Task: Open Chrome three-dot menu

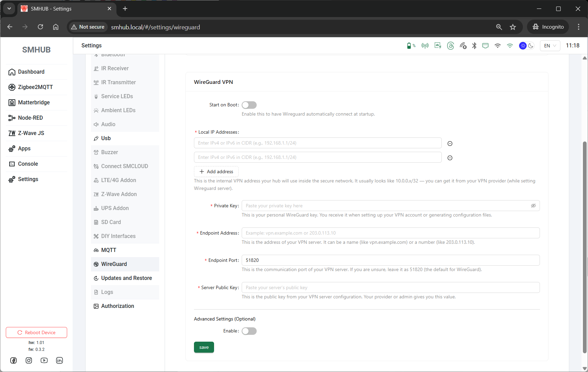Action: [x=578, y=27]
